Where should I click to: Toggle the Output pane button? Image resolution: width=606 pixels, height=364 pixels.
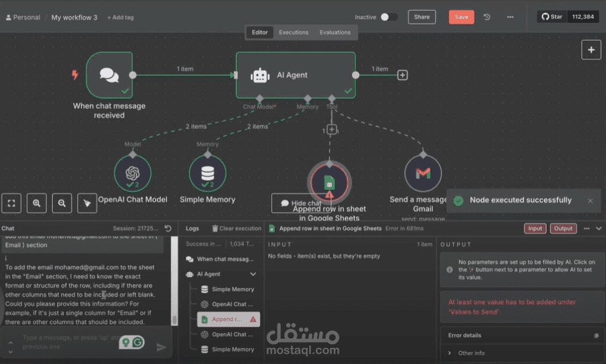click(x=563, y=229)
